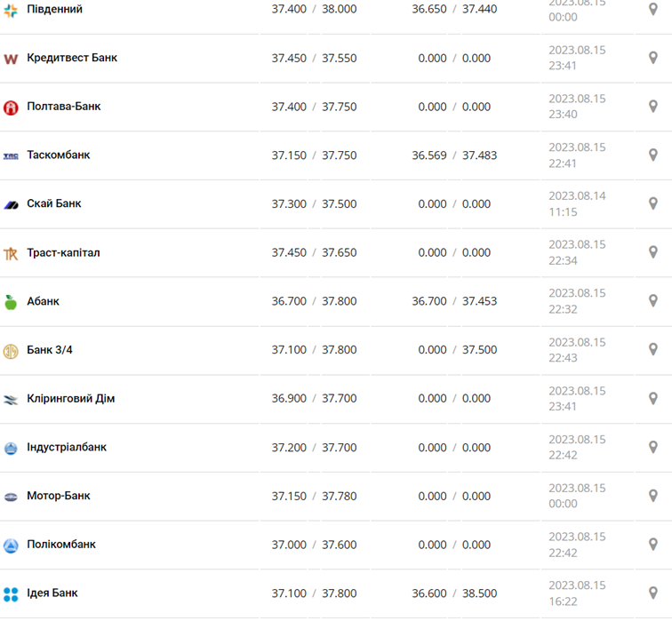Click the Абанк 36.700 / 37.800 rate
The width and height of the screenshot is (672, 629).
(314, 301)
